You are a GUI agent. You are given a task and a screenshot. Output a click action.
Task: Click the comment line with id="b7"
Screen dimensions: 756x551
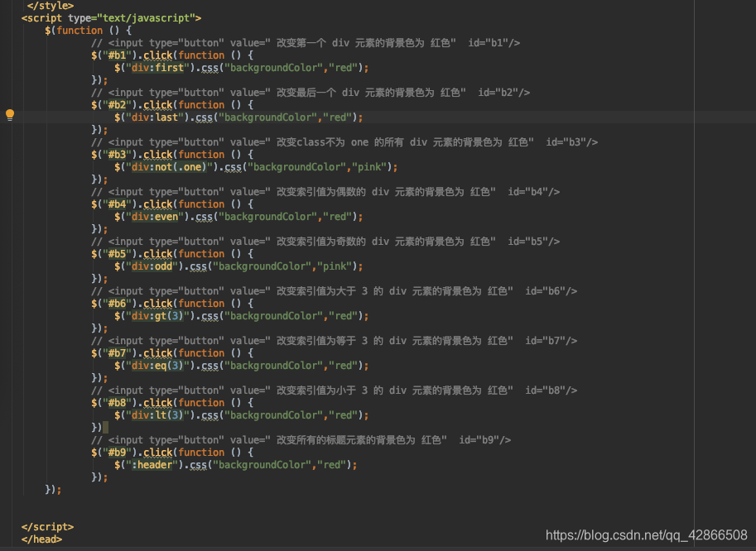click(x=335, y=341)
